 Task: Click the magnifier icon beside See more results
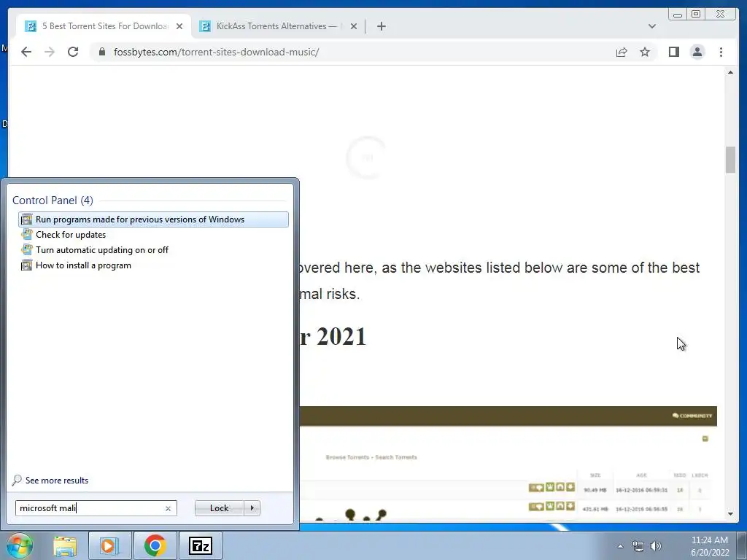point(17,480)
